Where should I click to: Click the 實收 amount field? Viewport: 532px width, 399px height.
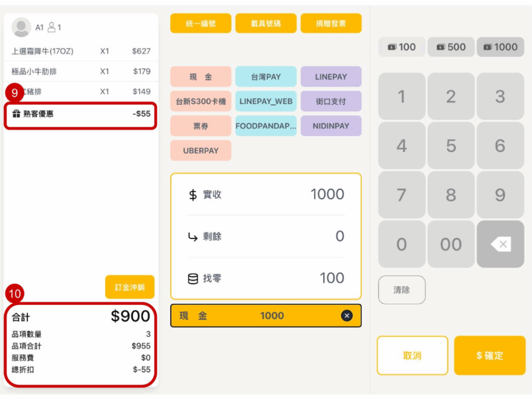pos(265,194)
